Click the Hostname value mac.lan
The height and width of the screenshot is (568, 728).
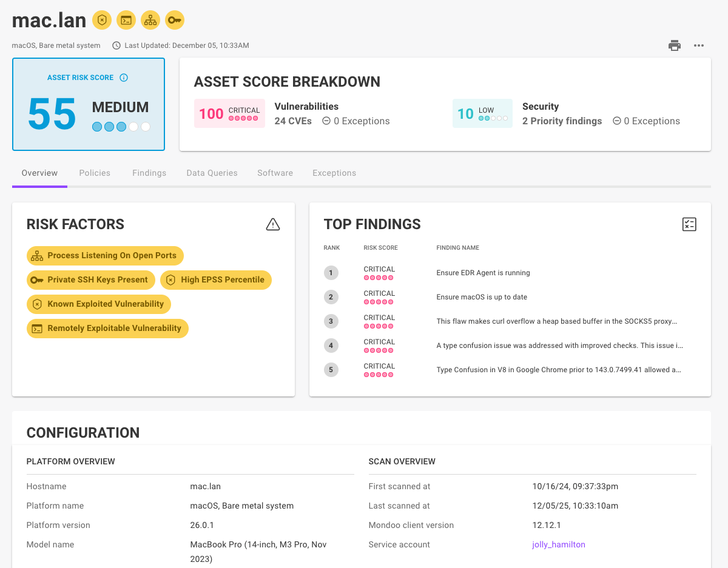click(x=205, y=486)
